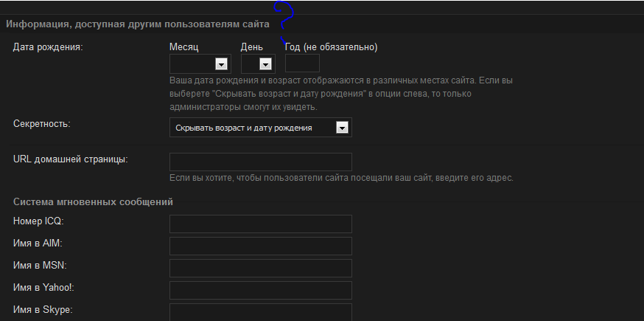This screenshot has height=321, width=644.
Task: Click the 'Имя в Skype:' label
Action: pyautogui.click(x=43, y=309)
